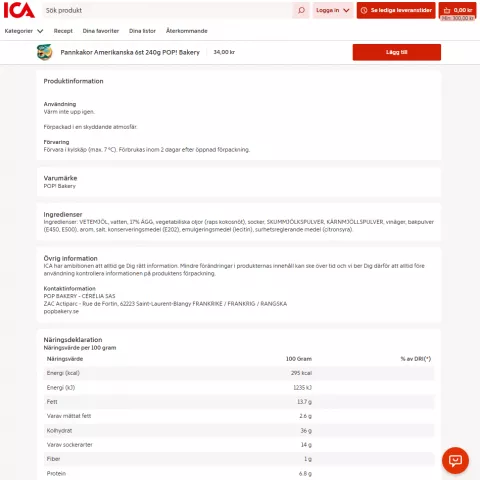Open Dina favoriter
The width and height of the screenshot is (480, 480).
(101, 31)
